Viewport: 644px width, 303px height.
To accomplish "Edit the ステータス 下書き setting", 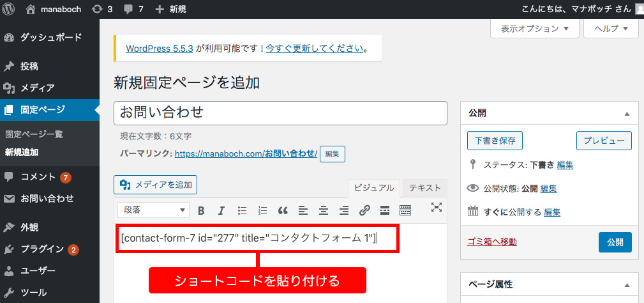I will pyautogui.click(x=565, y=166).
